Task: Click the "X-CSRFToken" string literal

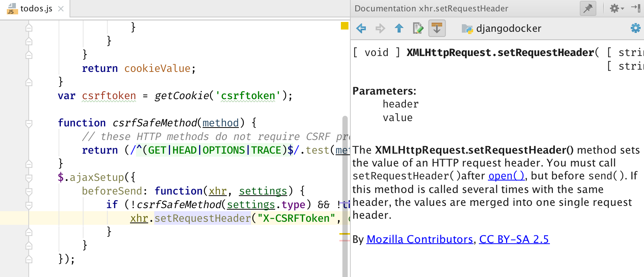Action: coord(296,218)
